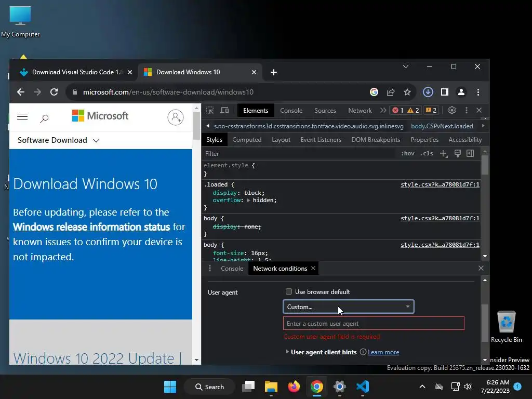This screenshot has height=399, width=532.
Task: Click the Google icon in address bar
Action: coord(374,92)
